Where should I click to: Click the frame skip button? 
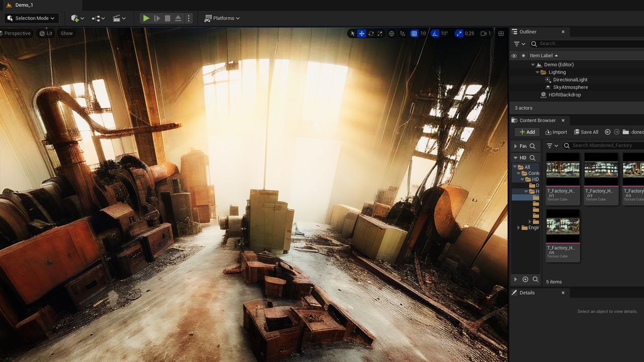pyautogui.click(x=157, y=18)
